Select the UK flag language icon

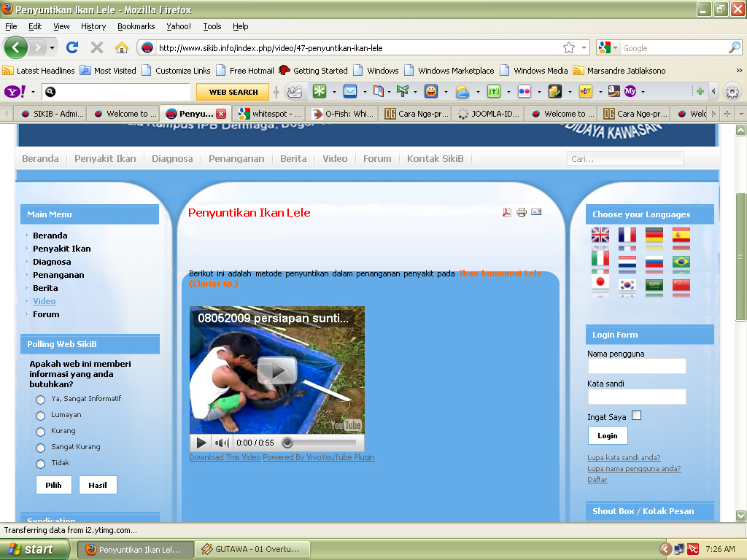[600, 236]
